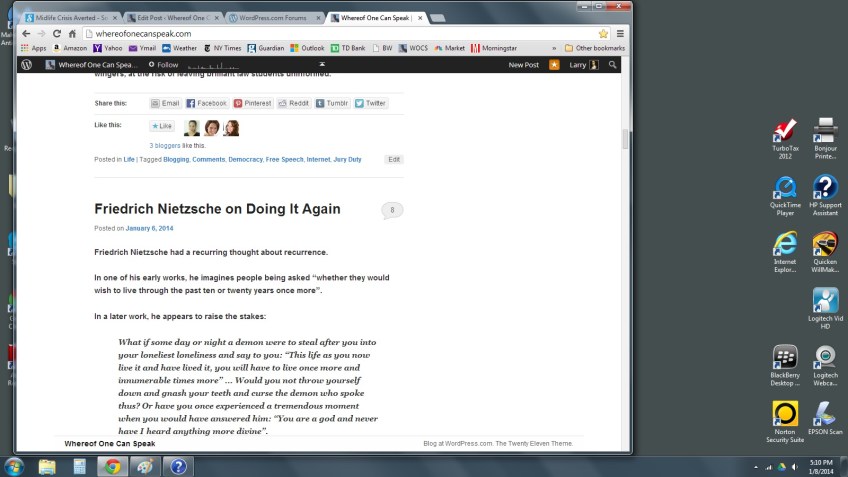Open the Chrome customize menu
848x477 pixels.
(x=619, y=33)
